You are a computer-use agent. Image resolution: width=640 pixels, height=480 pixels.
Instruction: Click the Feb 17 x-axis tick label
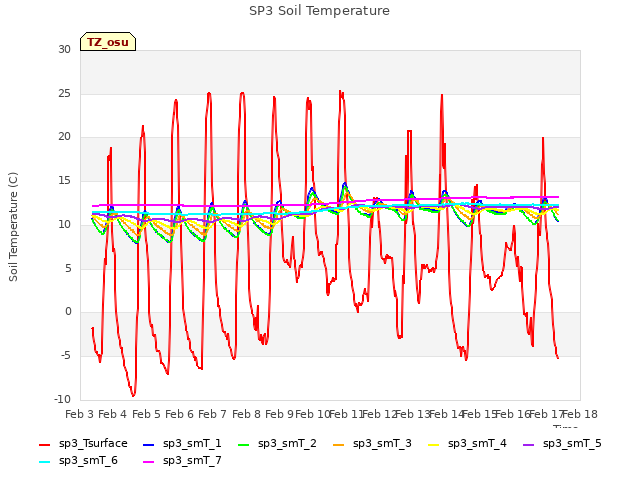(547, 414)
